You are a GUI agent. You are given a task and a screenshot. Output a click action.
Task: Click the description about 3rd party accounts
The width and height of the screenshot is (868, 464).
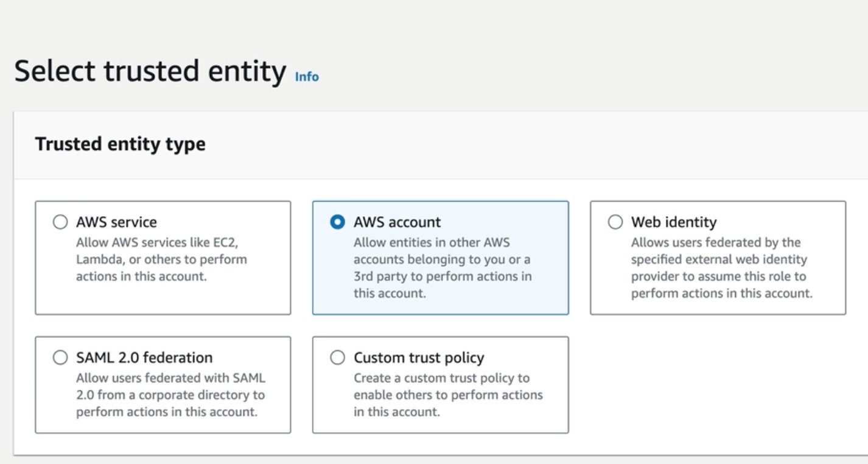pyautogui.click(x=443, y=268)
